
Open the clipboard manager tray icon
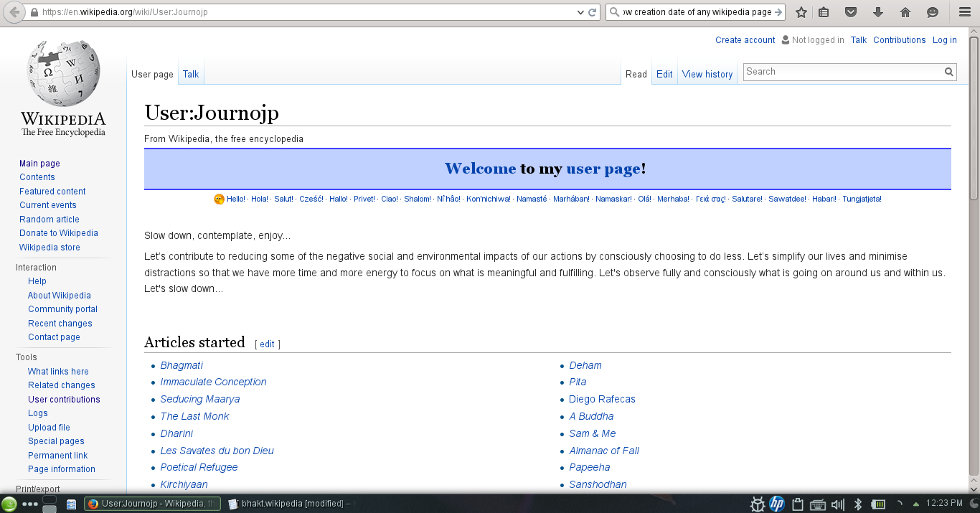796,504
